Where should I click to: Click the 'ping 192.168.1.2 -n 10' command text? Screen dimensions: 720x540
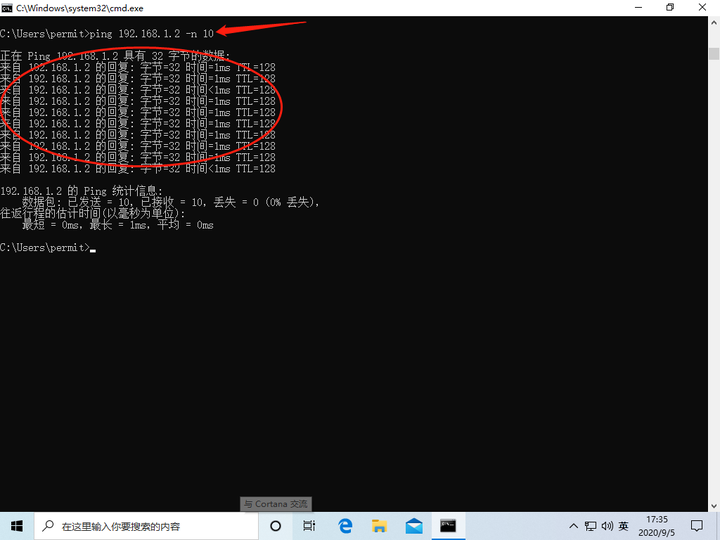(152, 34)
